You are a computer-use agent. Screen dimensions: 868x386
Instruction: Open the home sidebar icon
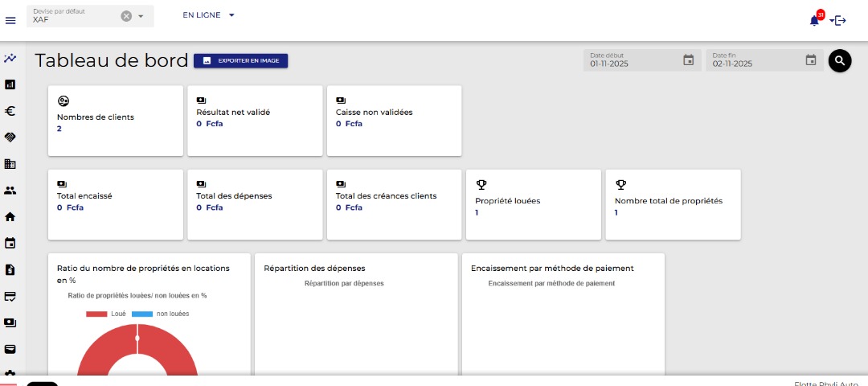pyautogui.click(x=10, y=217)
